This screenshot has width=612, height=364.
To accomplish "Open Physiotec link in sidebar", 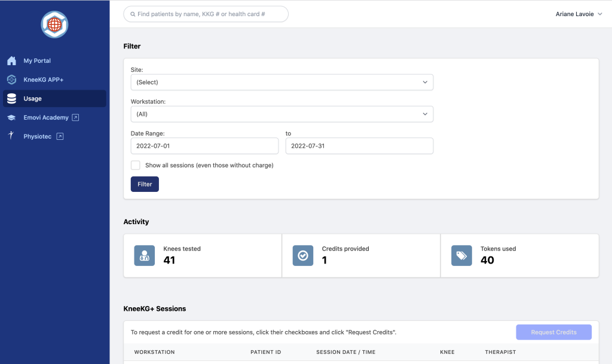I will [x=54, y=136].
